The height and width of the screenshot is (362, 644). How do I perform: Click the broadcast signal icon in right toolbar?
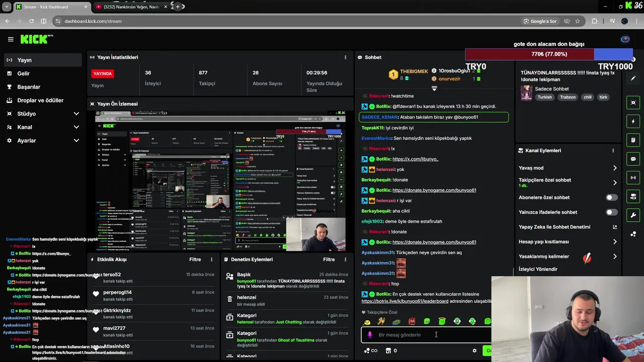(633, 177)
